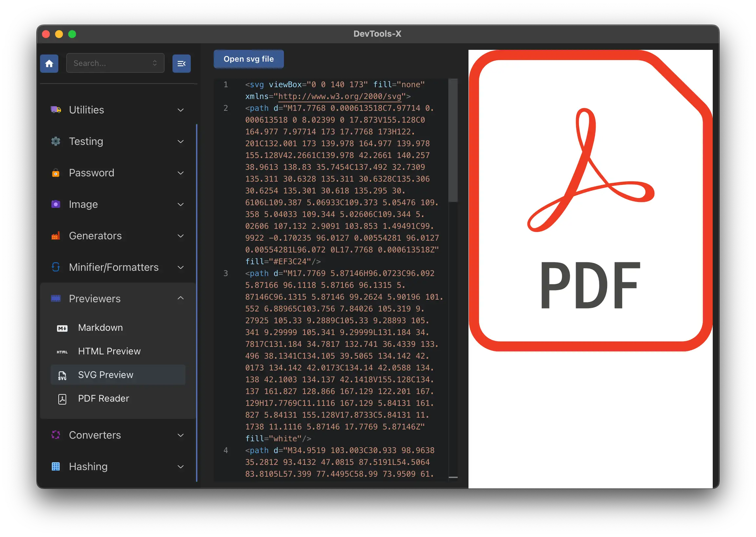Expand the Image section chevron
The width and height of the screenshot is (756, 537).
181,204
